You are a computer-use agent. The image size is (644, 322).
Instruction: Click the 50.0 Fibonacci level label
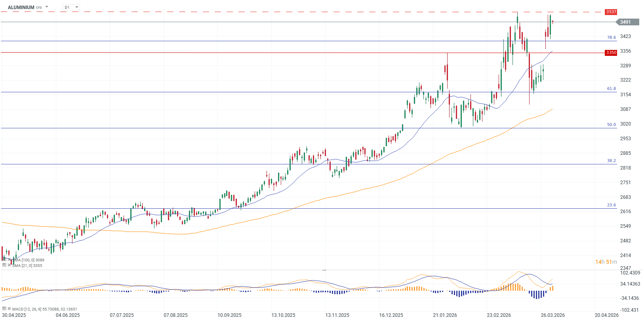point(612,125)
